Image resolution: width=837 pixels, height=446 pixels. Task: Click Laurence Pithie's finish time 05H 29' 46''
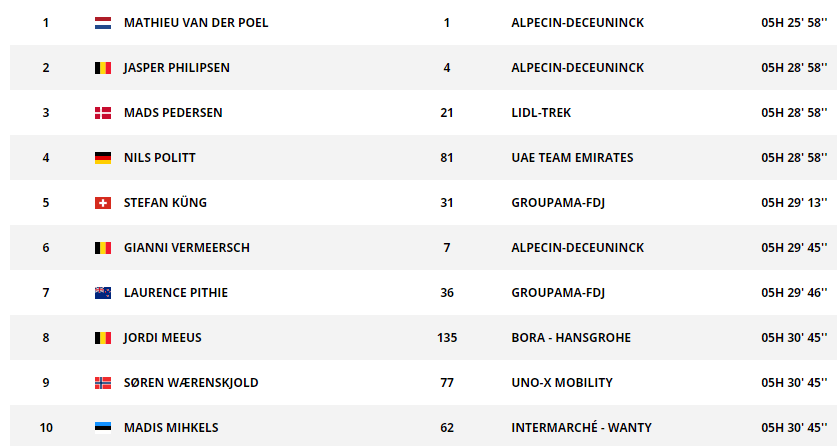pyautogui.click(x=794, y=293)
